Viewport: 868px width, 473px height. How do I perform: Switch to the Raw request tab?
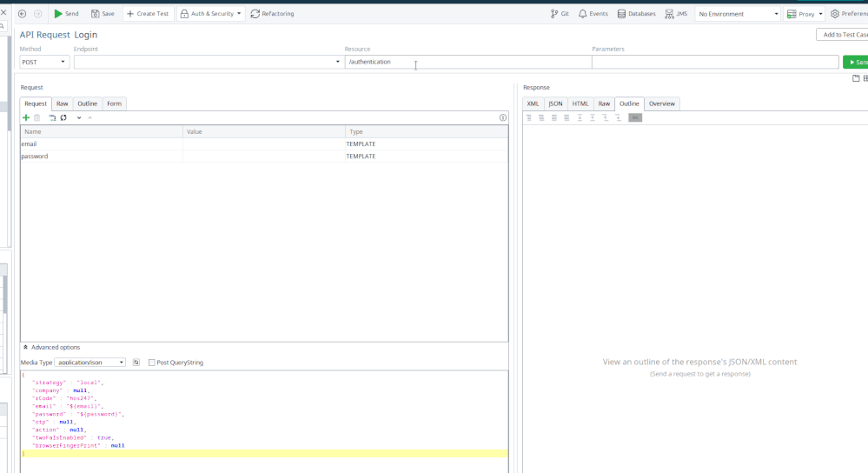point(63,103)
